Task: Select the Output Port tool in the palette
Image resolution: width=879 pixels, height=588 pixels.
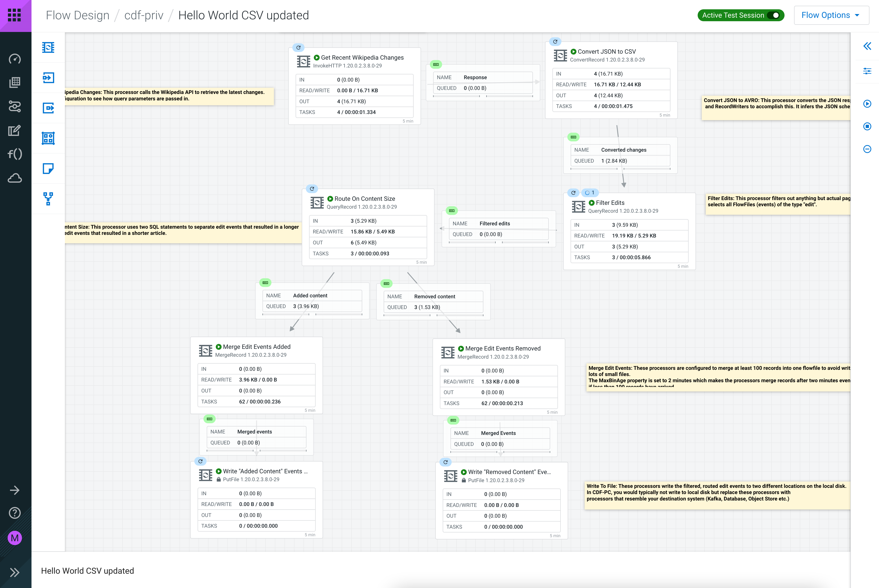Action: (48, 108)
